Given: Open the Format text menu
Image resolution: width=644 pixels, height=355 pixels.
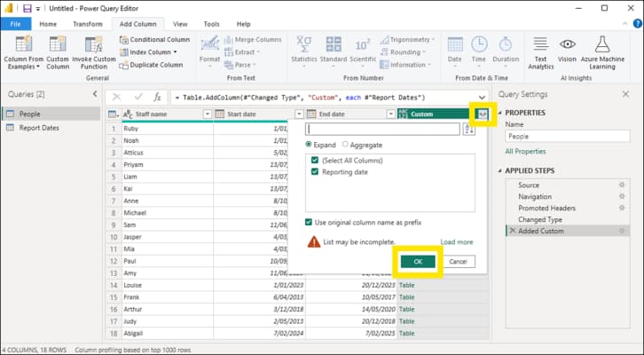Looking at the screenshot, I should 209,52.
